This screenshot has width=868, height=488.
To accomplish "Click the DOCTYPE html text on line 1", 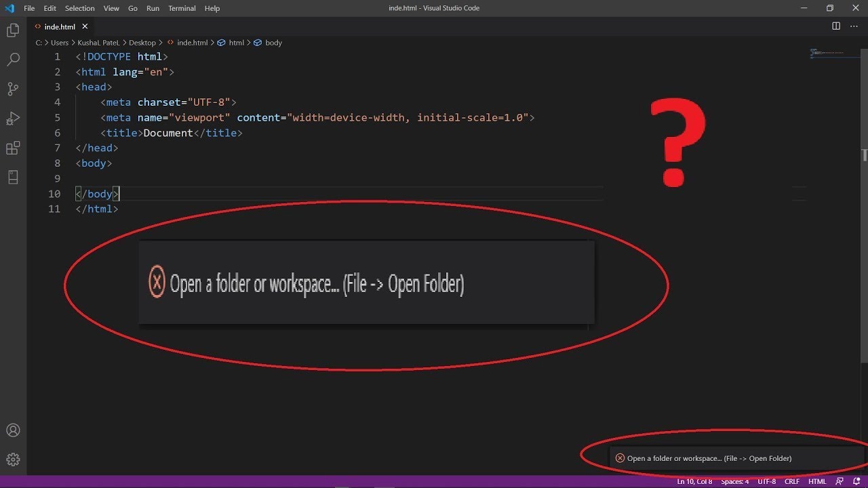I will click(x=122, y=57).
